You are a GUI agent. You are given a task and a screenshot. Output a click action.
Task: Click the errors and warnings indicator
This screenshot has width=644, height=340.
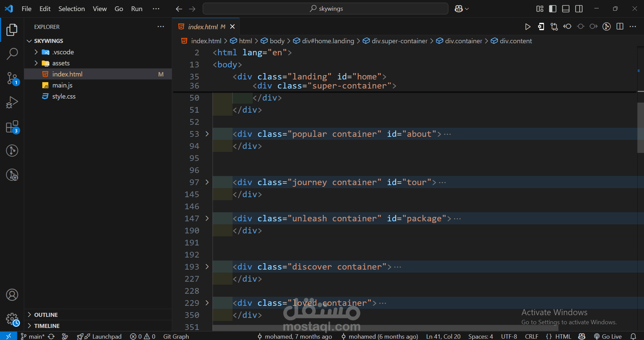click(x=143, y=336)
